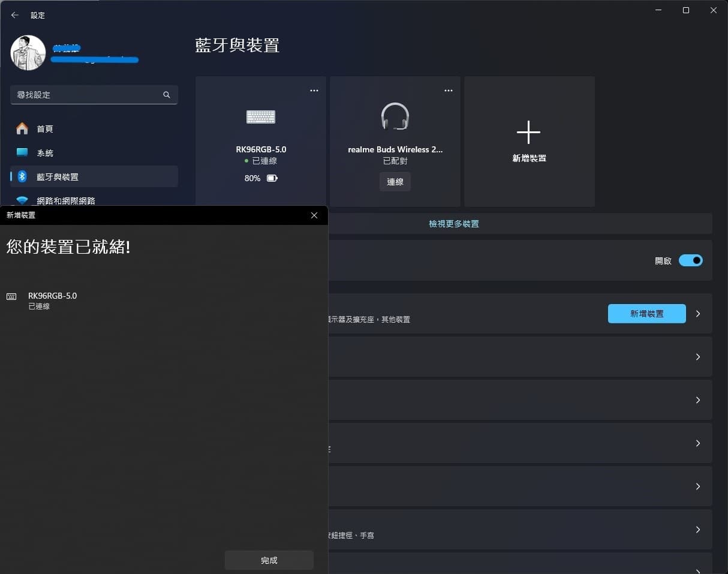The height and width of the screenshot is (574, 728).
Task: Select 藍牙與裝置 in the sidebar
Action: click(94, 176)
